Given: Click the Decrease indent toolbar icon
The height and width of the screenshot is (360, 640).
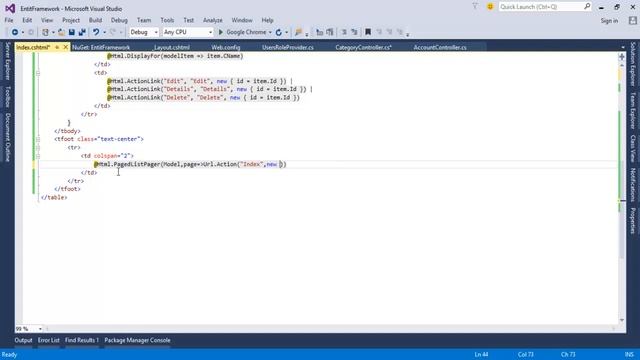Looking at the screenshot, I should coord(320,32).
